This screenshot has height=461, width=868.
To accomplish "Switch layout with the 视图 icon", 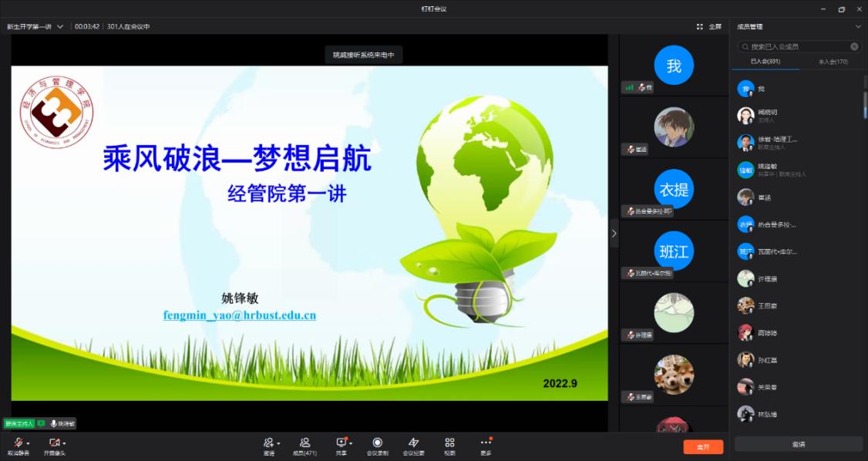I will (449, 442).
